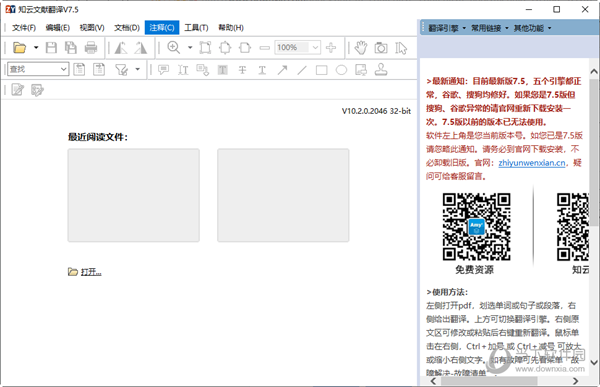Select the underline text tool

click(x=262, y=70)
